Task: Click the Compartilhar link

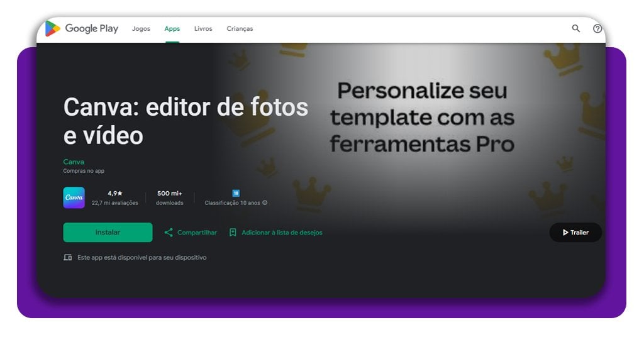Action: [197, 233]
